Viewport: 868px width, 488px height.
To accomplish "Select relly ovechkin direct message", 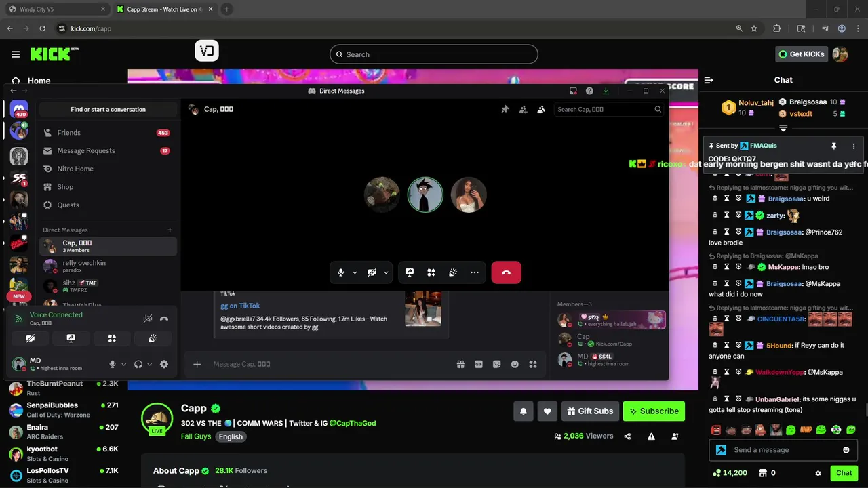I will click(108, 266).
